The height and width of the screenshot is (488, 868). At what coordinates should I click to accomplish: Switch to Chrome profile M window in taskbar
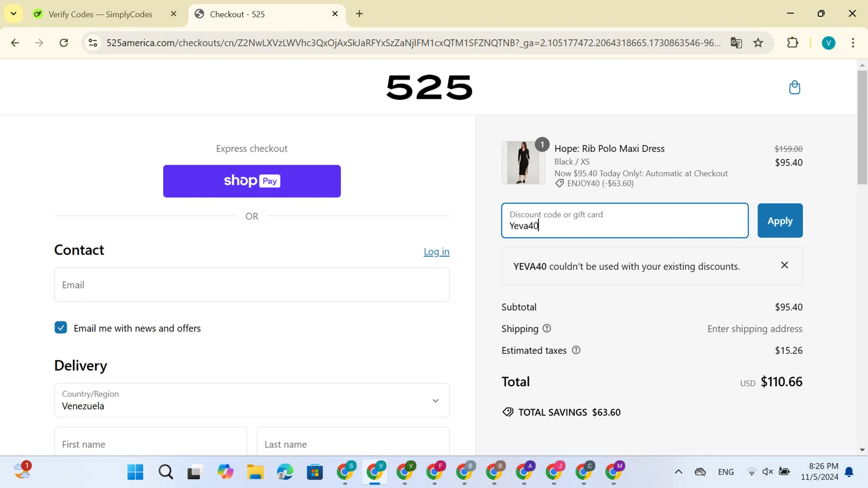point(614,472)
